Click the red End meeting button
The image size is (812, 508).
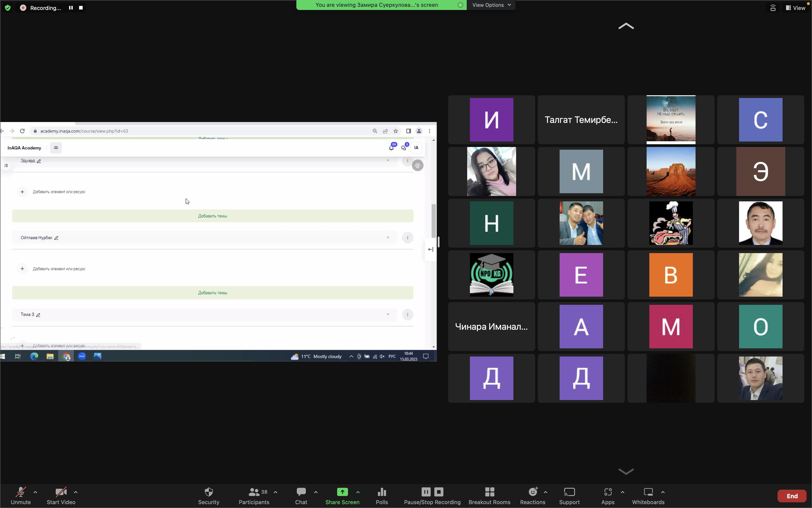tap(792, 496)
